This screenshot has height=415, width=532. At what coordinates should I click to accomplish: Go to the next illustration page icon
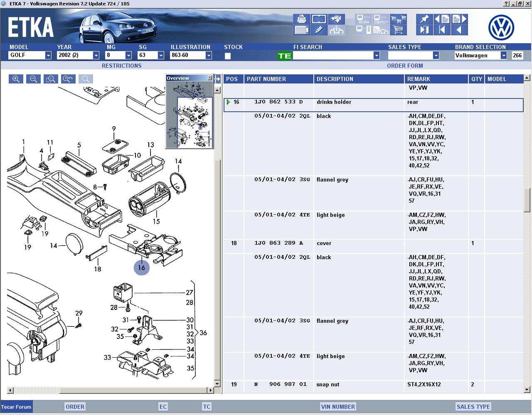click(459, 19)
